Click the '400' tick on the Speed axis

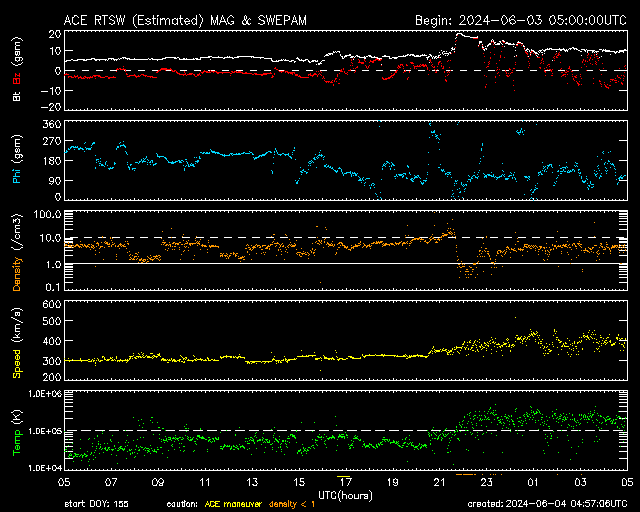pyautogui.click(x=52, y=341)
